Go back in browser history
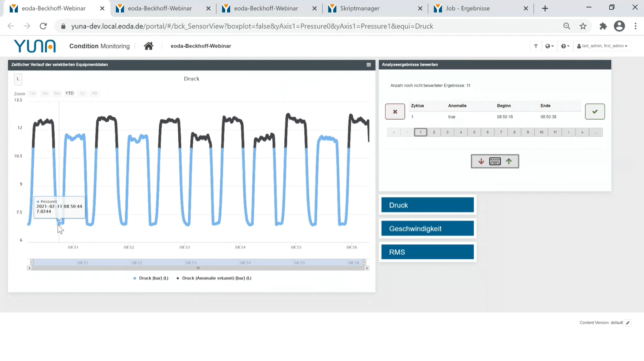 tap(11, 26)
